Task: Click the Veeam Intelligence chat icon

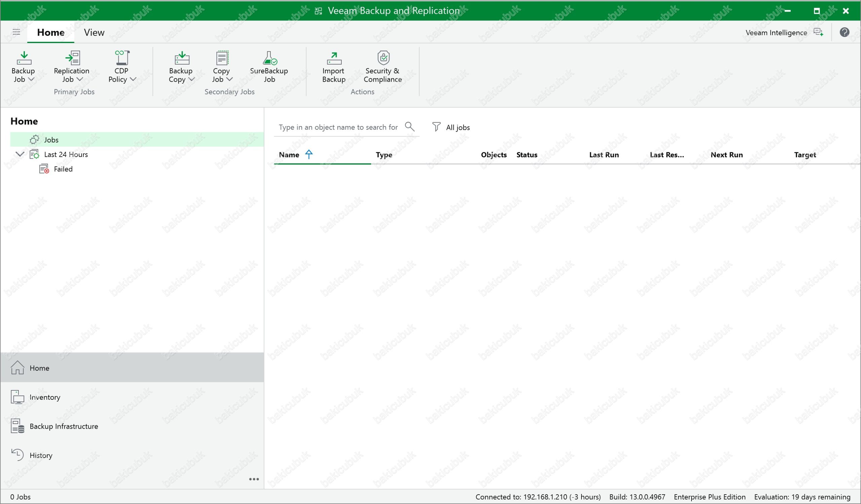Action: click(x=818, y=32)
